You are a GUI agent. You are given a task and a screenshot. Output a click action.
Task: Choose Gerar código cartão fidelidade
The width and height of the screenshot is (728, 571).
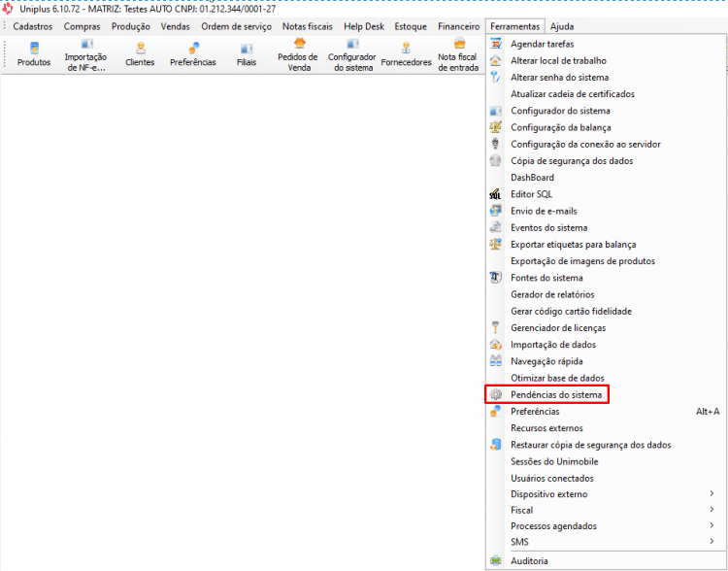point(606,312)
